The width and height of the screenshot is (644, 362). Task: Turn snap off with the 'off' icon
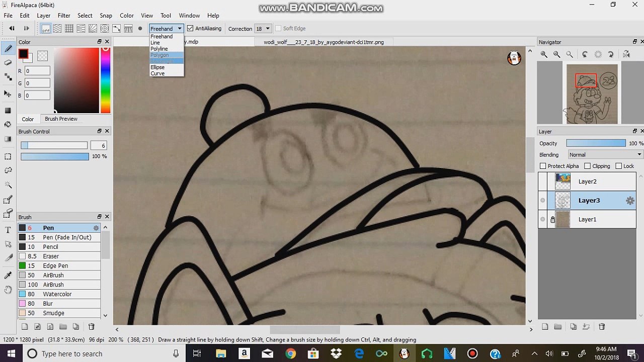coord(45,29)
